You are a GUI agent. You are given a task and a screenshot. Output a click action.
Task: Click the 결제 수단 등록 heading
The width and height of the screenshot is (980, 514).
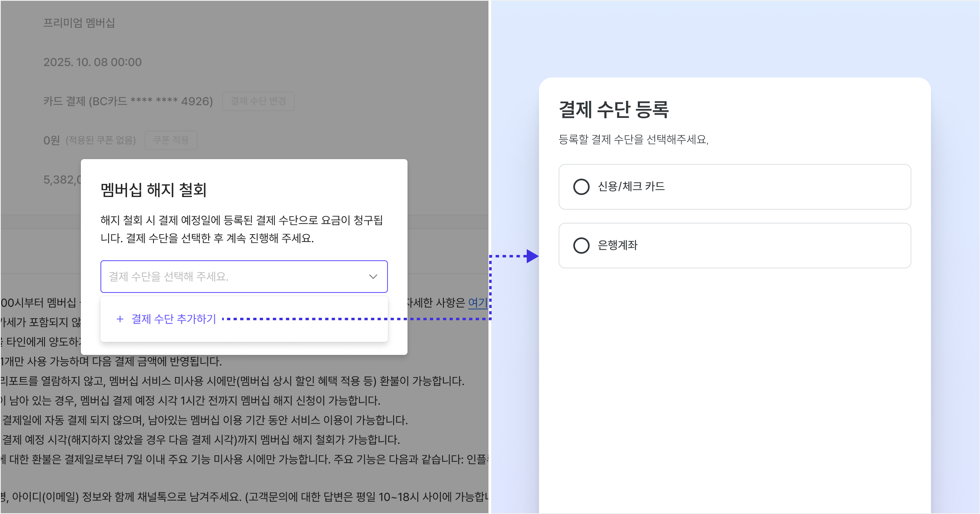(x=613, y=110)
